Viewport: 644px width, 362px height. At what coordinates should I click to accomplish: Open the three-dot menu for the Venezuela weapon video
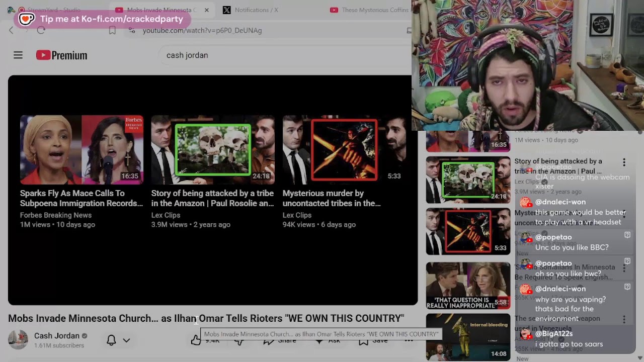(624, 320)
